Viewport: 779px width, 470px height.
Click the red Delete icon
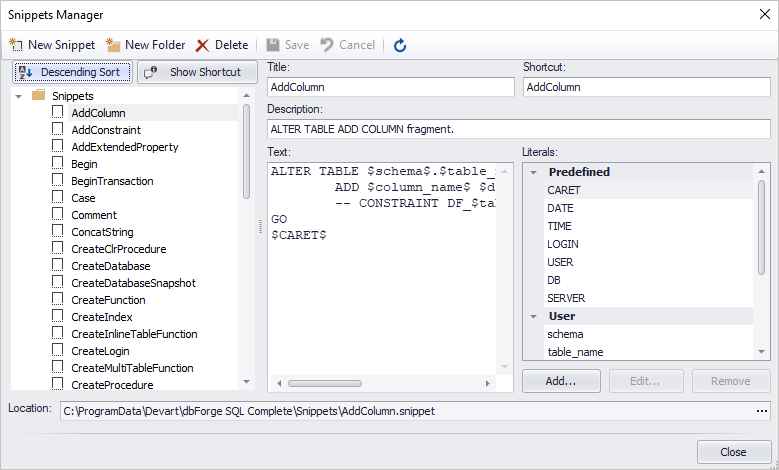point(202,46)
